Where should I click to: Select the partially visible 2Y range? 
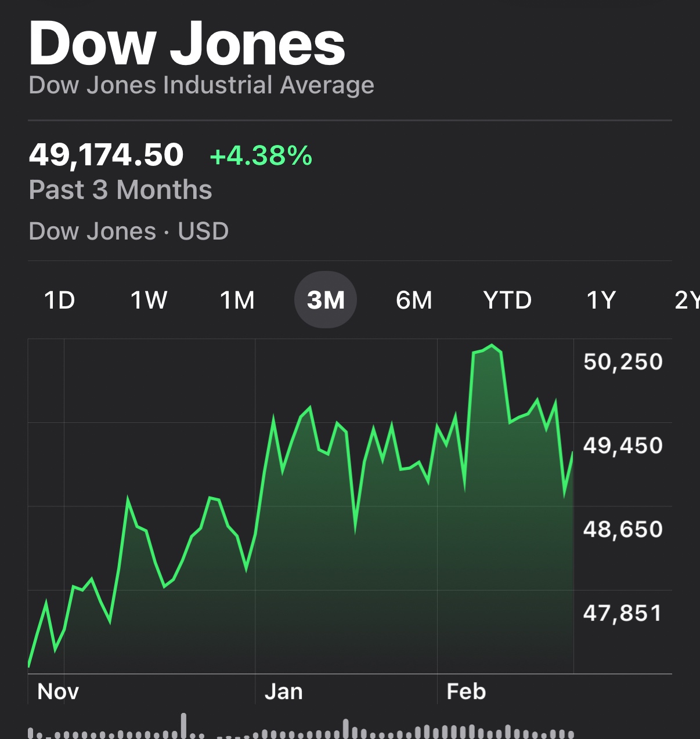point(687,300)
